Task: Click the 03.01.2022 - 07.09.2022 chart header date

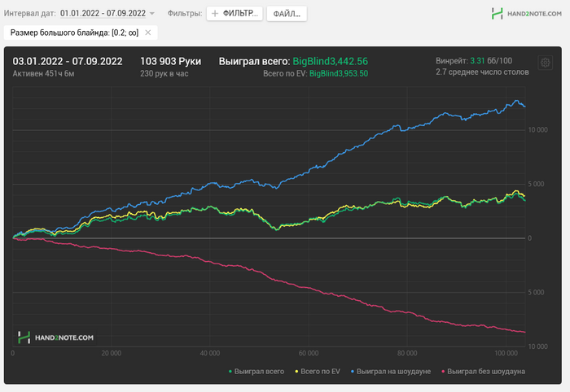Action: coord(68,61)
